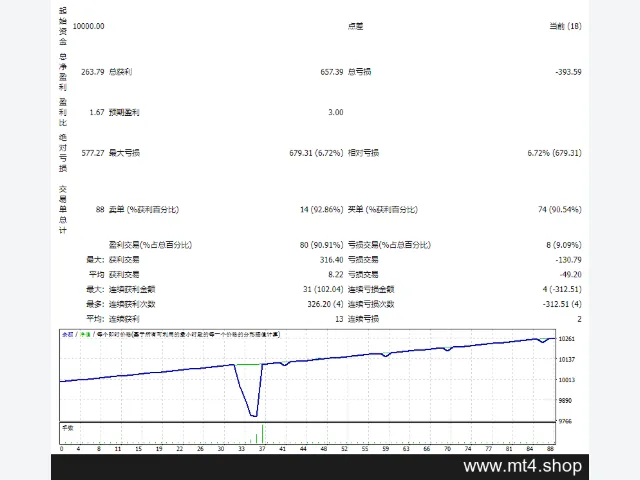Screen dimensions: 640x480
Task: Select gross profit value 657.39
Action: click(x=331, y=72)
